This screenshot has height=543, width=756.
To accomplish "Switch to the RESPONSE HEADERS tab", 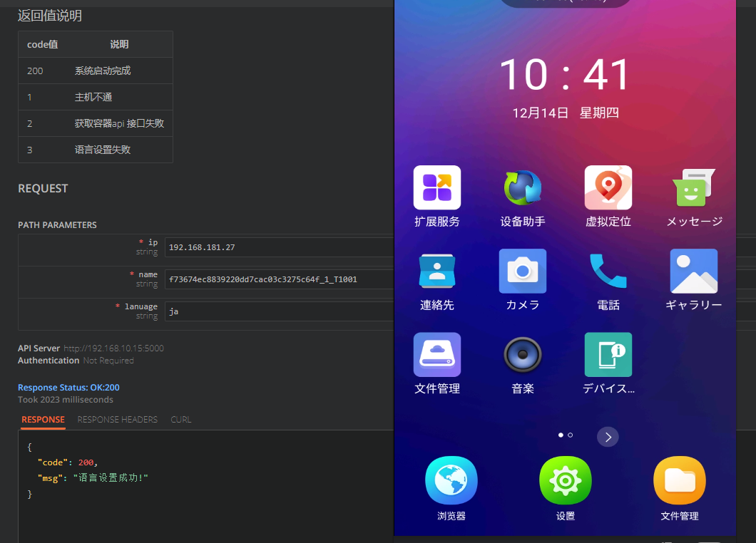I will coord(117,420).
